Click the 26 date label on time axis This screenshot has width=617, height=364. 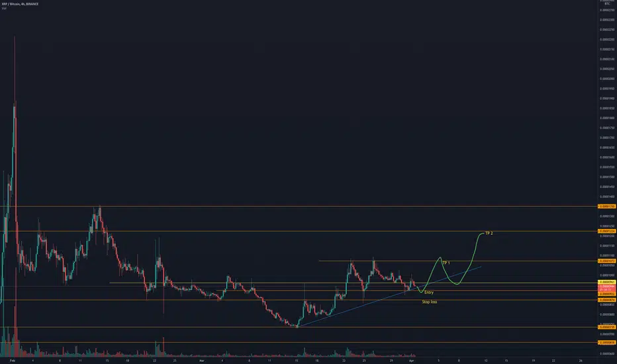point(581,361)
